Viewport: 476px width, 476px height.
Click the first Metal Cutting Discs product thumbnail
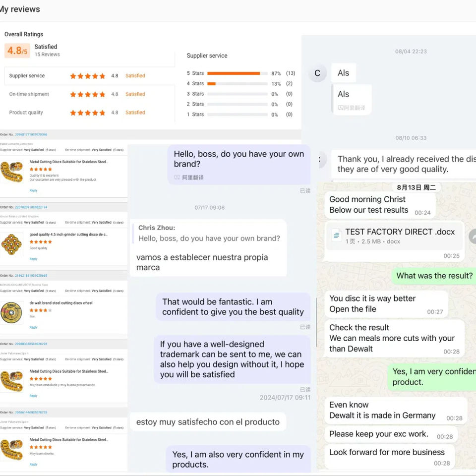click(12, 172)
